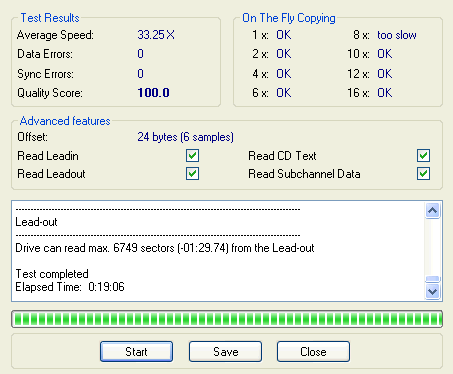453x374 pixels.
Task: Close the dialog with Close button
Action: pyautogui.click(x=313, y=351)
